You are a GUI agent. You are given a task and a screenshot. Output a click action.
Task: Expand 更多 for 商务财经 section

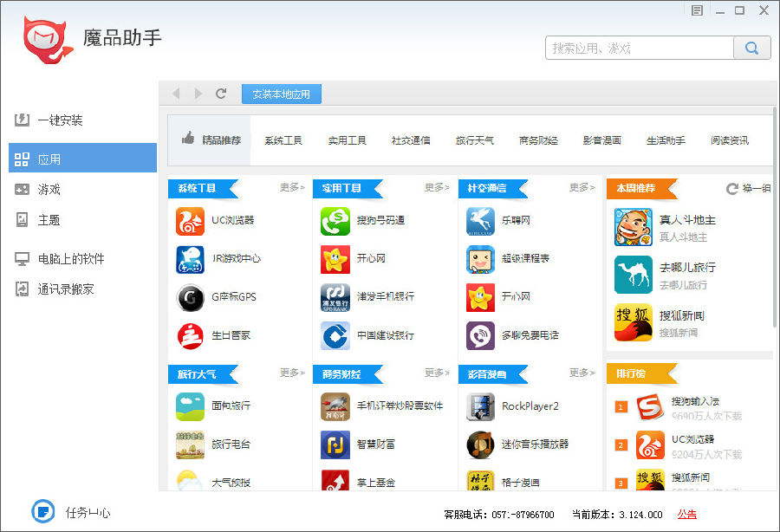[x=437, y=373]
